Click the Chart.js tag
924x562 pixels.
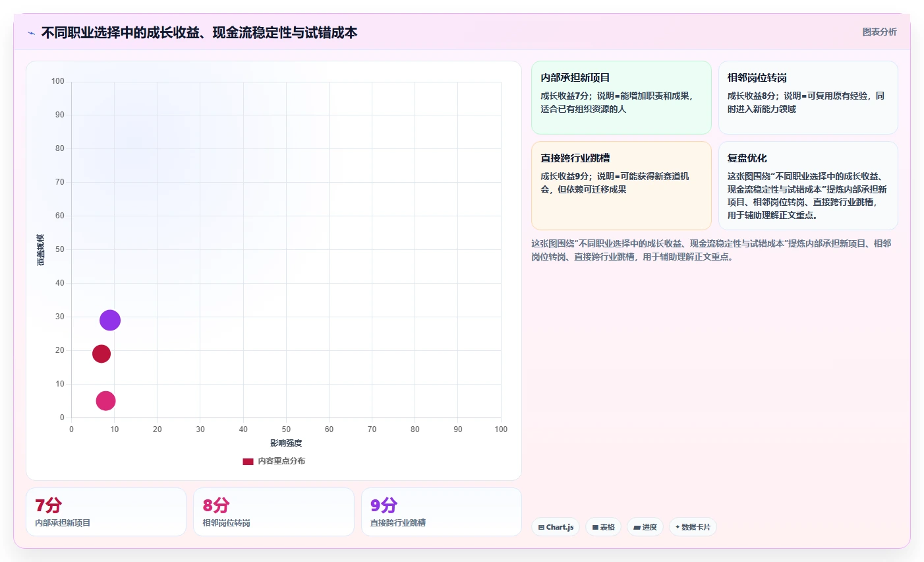pyautogui.click(x=556, y=527)
